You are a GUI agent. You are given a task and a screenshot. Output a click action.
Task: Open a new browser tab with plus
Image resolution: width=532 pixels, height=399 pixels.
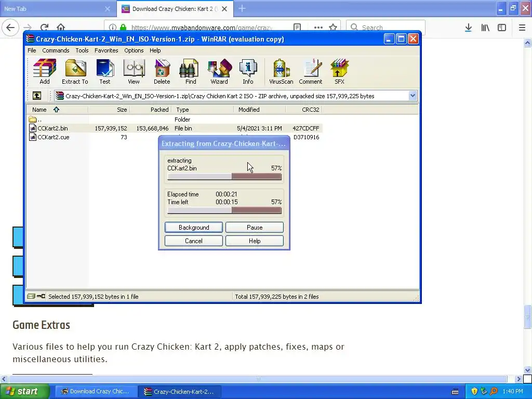pyautogui.click(x=242, y=8)
